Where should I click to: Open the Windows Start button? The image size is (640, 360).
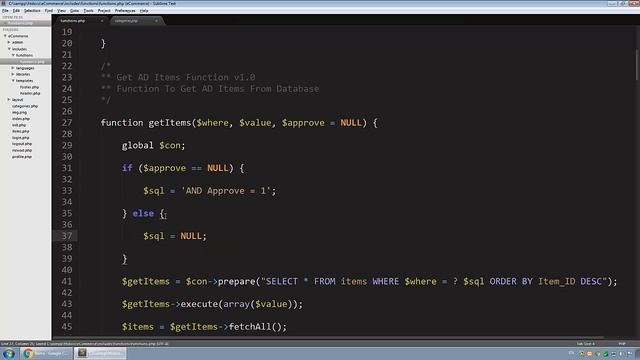[9, 353]
